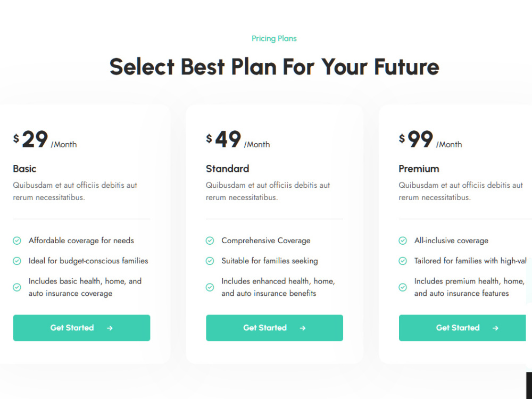Click check icon beside Suitable for families seeking
The image size is (532, 399).
point(210,261)
